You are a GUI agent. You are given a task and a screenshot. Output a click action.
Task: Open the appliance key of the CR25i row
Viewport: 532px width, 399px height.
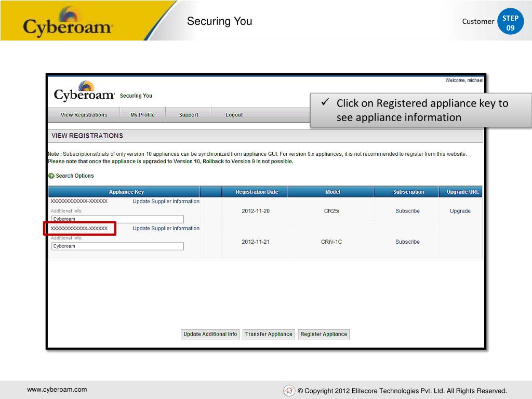tap(79, 201)
